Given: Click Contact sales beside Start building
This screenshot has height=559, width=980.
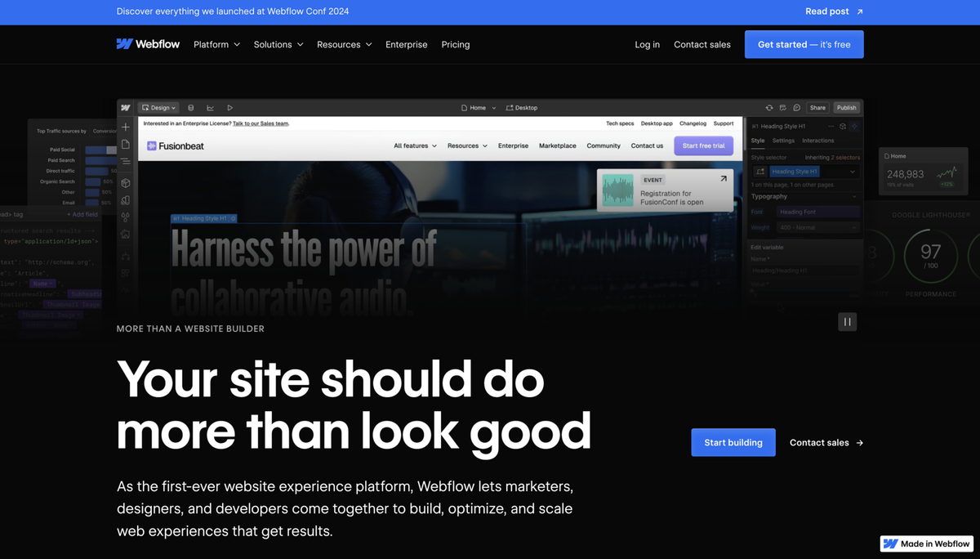Looking at the screenshot, I should click(826, 442).
